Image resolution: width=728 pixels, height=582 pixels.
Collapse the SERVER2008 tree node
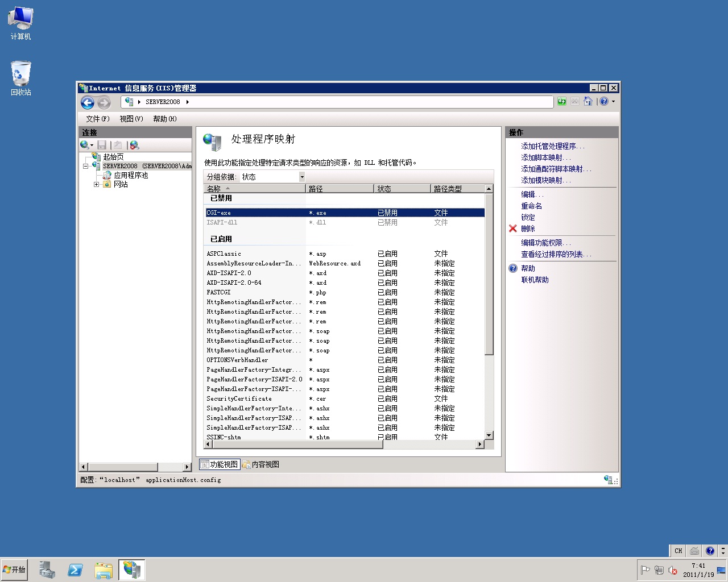(x=86, y=166)
